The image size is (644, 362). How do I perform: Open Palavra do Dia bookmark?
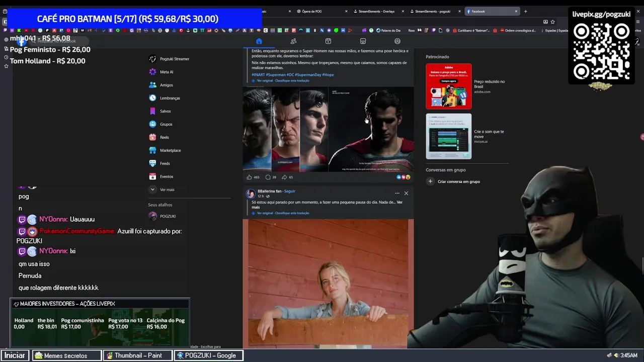(x=387, y=30)
